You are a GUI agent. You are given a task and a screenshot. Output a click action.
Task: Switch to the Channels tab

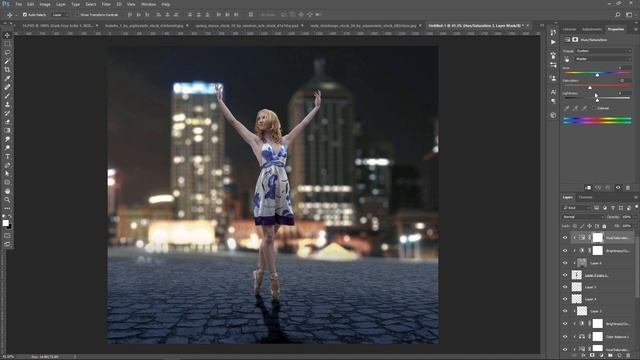(x=585, y=198)
